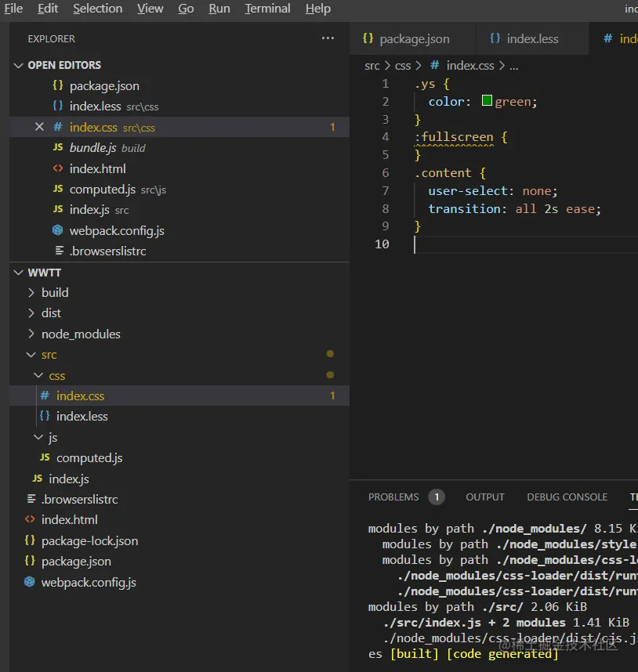The height and width of the screenshot is (672, 638).
Task: Expand the node_modules folder
Action: point(31,334)
